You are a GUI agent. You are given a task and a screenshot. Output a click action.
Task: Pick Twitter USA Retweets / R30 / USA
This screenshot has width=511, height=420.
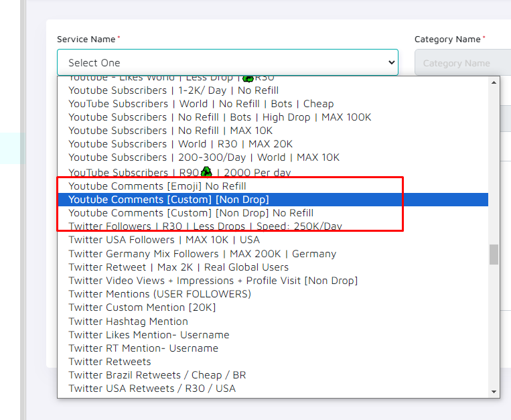(x=273, y=389)
